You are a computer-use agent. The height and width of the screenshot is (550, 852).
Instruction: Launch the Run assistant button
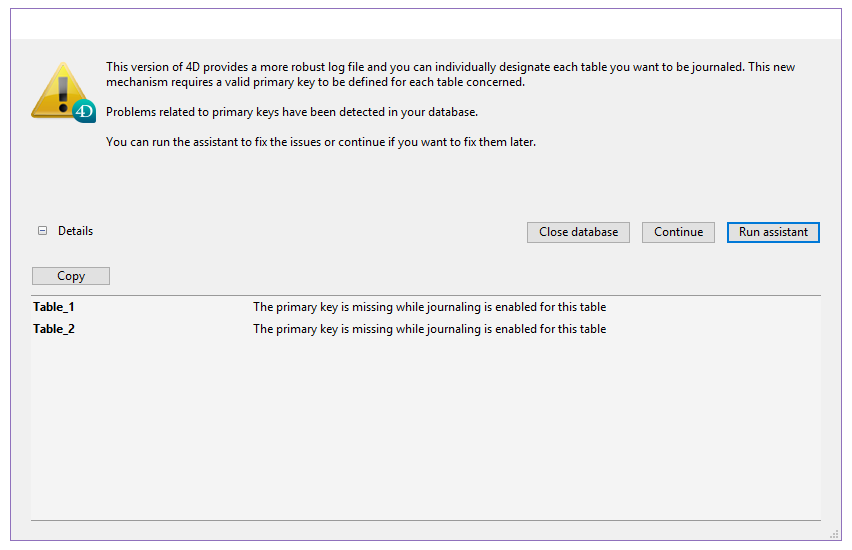point(773,232)
